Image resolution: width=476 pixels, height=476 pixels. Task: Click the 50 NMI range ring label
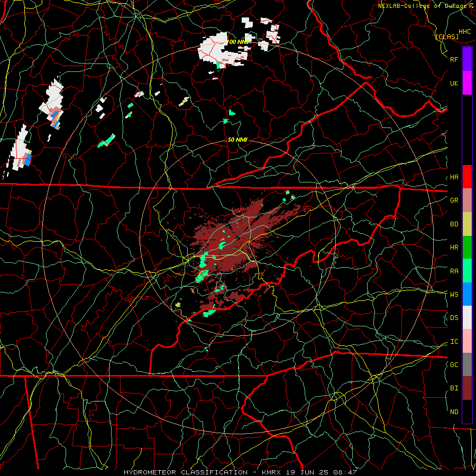(237, 140)
